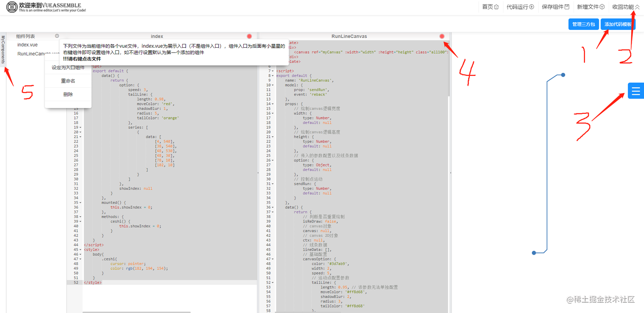Fold line 39 ceshi() in index editor
Image resolution: width=644 pixels, height=313 pixels.
tap(80, 221)
